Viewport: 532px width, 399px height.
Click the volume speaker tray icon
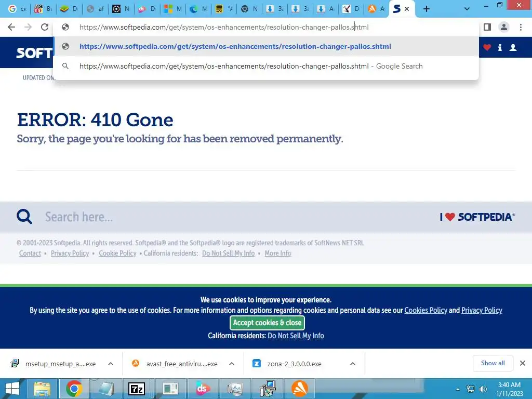point(483,389)
